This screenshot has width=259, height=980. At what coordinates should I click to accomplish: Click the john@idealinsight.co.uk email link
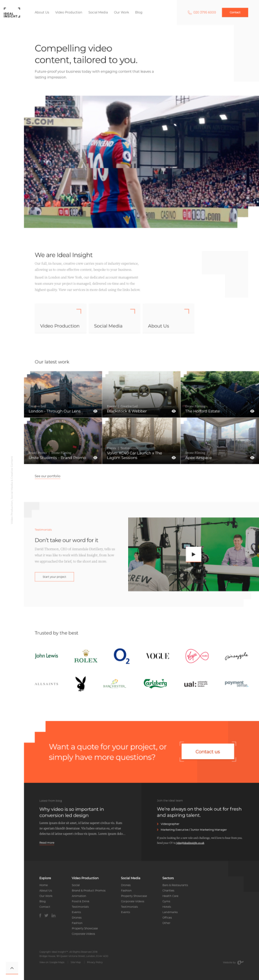coord(190,842)
